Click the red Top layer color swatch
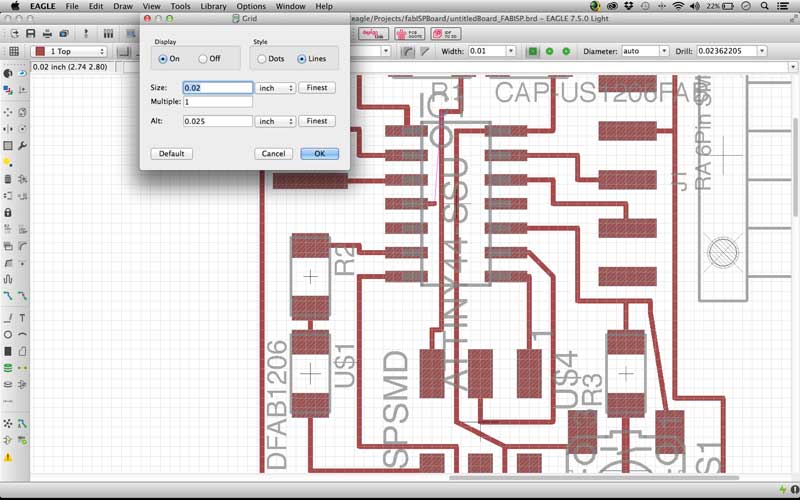800x500 pixels. [x=40, y=51]
